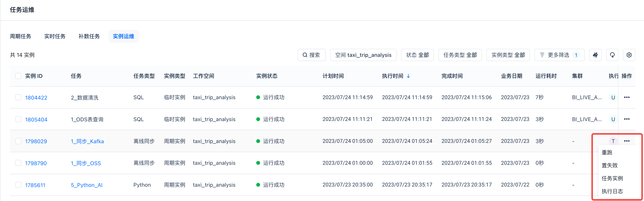Open the hexagon table settings icon
This screenshot has height=201, width=644.
[629, 55]
